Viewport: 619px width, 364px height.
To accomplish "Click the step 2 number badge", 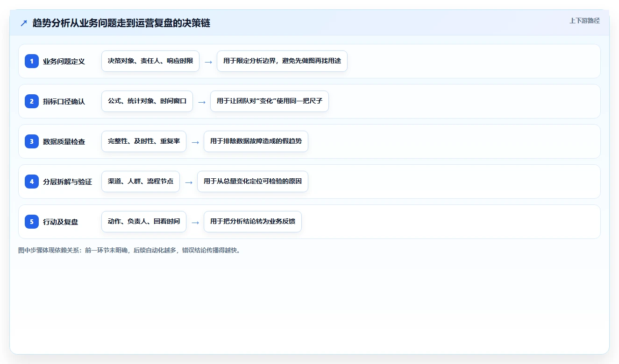I will [x=32, y=101].
